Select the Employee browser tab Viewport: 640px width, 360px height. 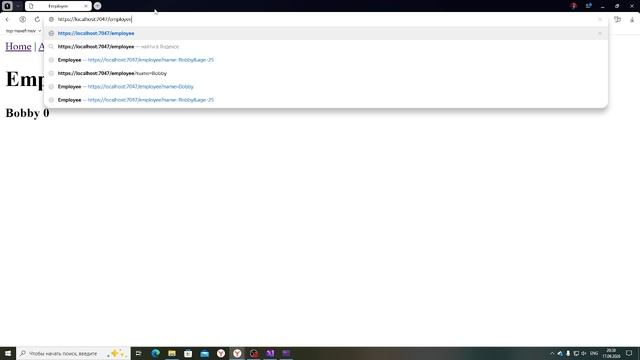pos(58,6)
